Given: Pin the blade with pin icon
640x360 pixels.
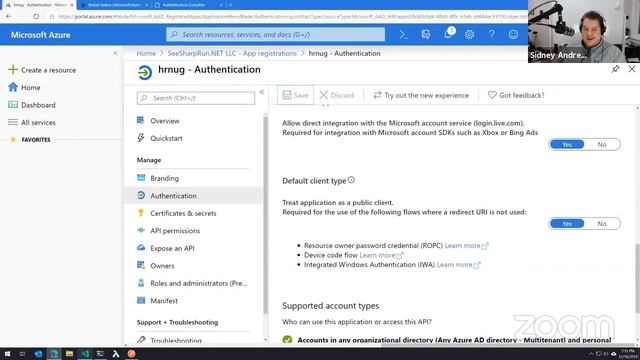Looking at the screenshot, I should pyautogui.click(x=616, y=69).
